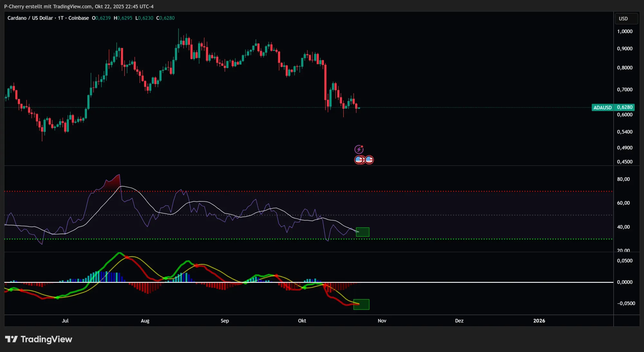This screenshot has height=352, width=644.
Task: Click the closing price value C0,6280
Action: tap(166, 18)
